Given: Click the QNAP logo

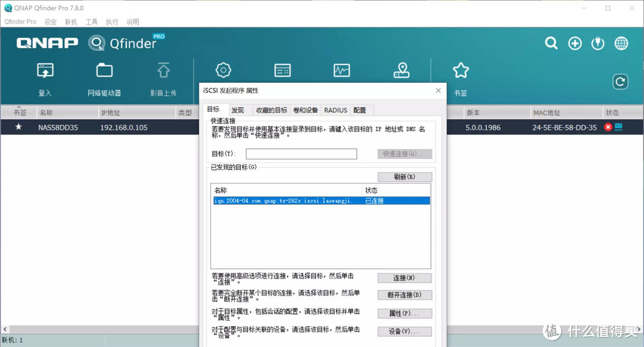Looking at the screenshot, I should (x=47, y=43).
